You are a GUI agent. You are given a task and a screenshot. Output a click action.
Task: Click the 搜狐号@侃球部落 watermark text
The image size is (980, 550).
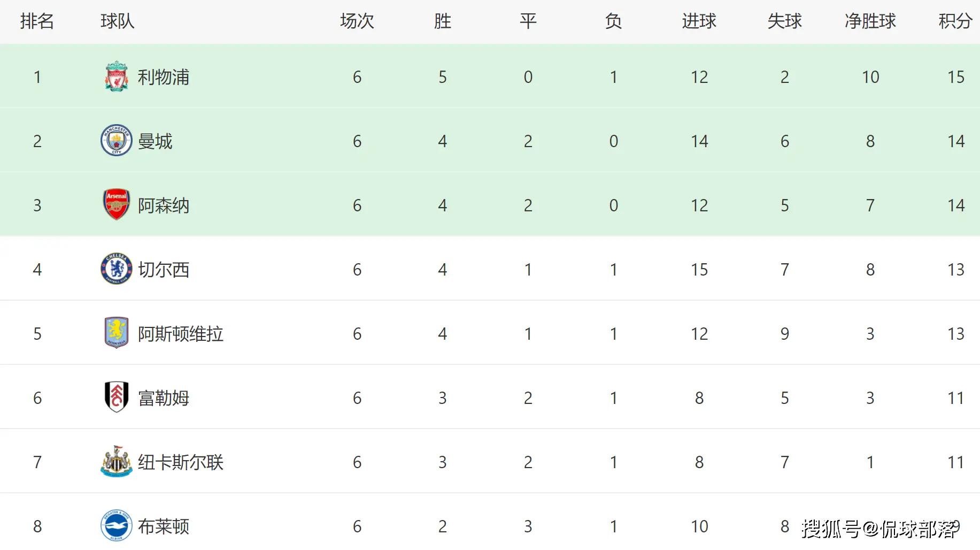[x=880, y=529]
